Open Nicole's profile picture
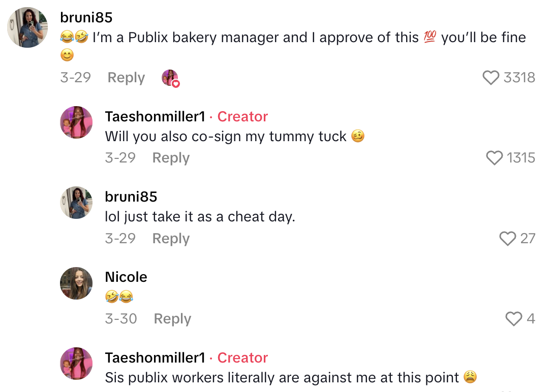The image size is (552, 392). tap(76, 283)
